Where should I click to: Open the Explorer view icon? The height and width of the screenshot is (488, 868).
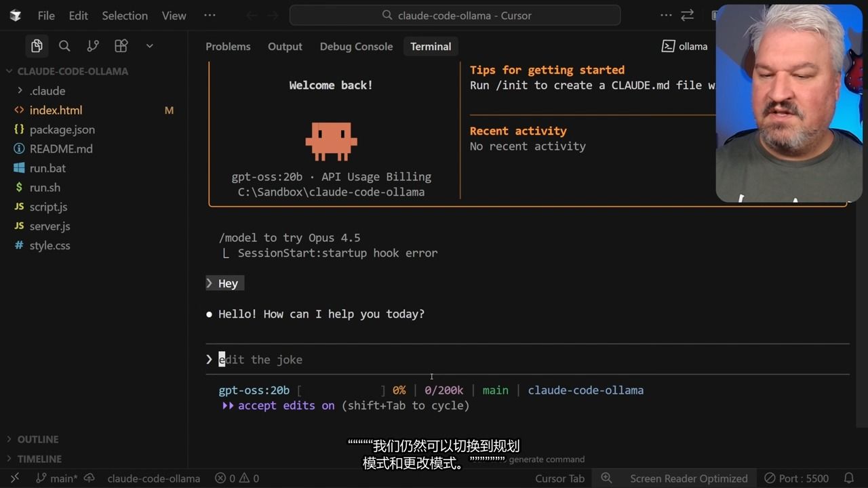pos(37,46)
